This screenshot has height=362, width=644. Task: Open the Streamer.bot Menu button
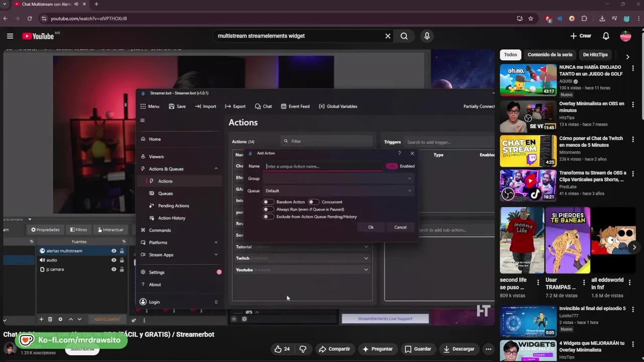[x=149, y=106]
